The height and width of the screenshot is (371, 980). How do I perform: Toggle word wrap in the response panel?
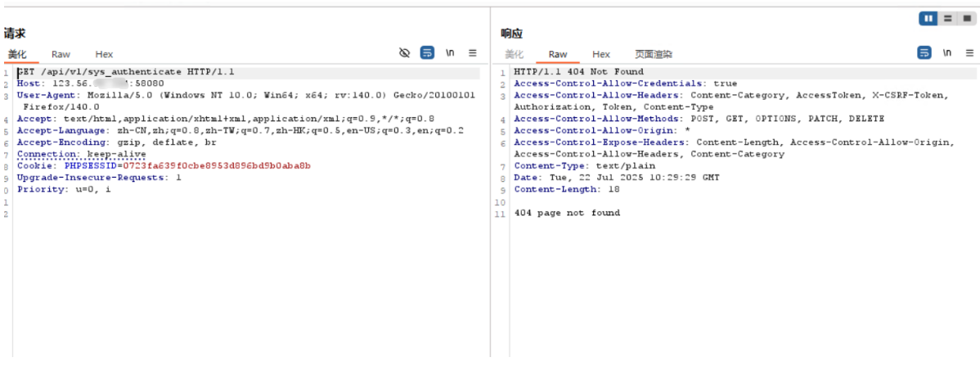tap(924, 53)
